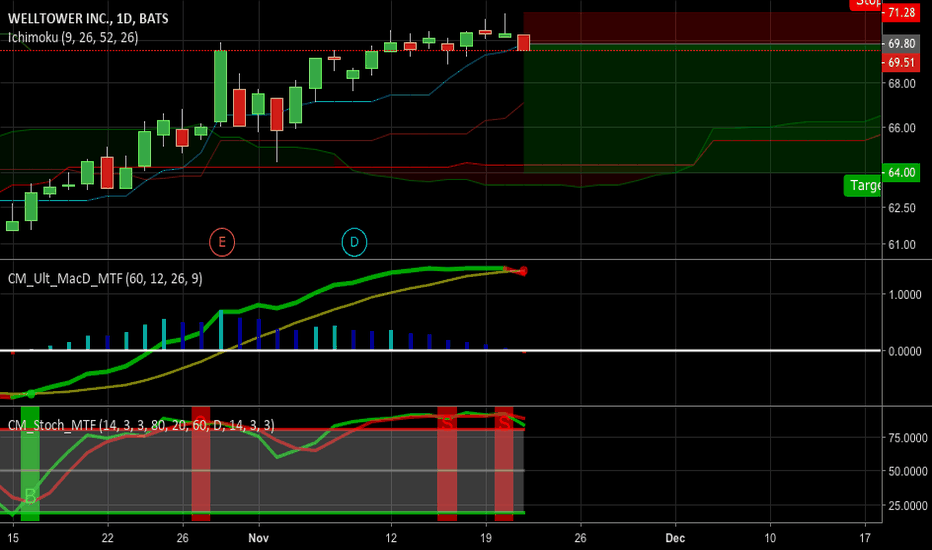Image resolution: width=932 pixels, height=550 pixels.
Task: Click the 10 date axis label
Action: pyautogui.click(x=770, y=538)
